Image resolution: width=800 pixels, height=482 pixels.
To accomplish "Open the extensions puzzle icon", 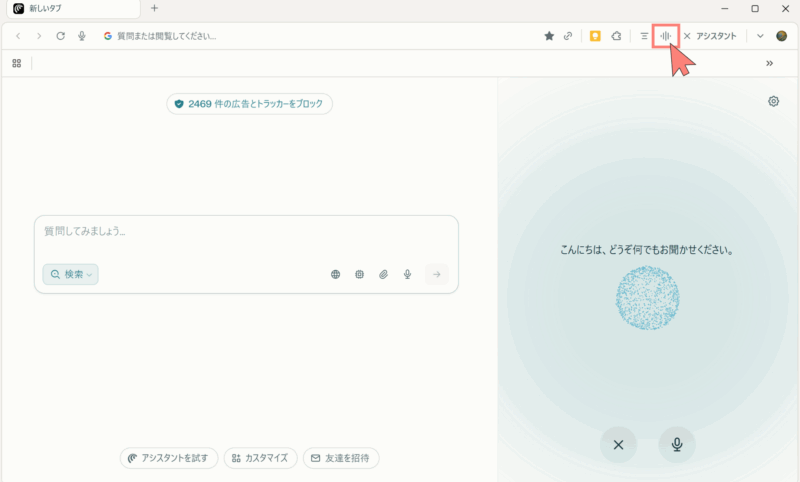I will click(x=617, y=36).
